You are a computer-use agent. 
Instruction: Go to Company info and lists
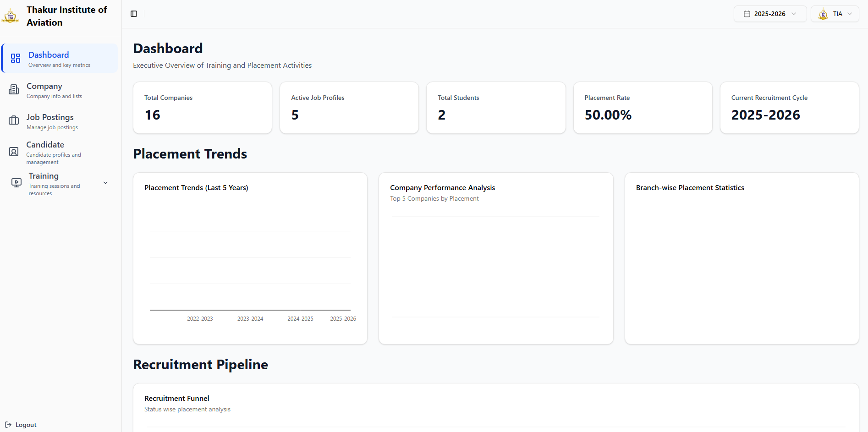pyautogui.click(x=54, y=90)
